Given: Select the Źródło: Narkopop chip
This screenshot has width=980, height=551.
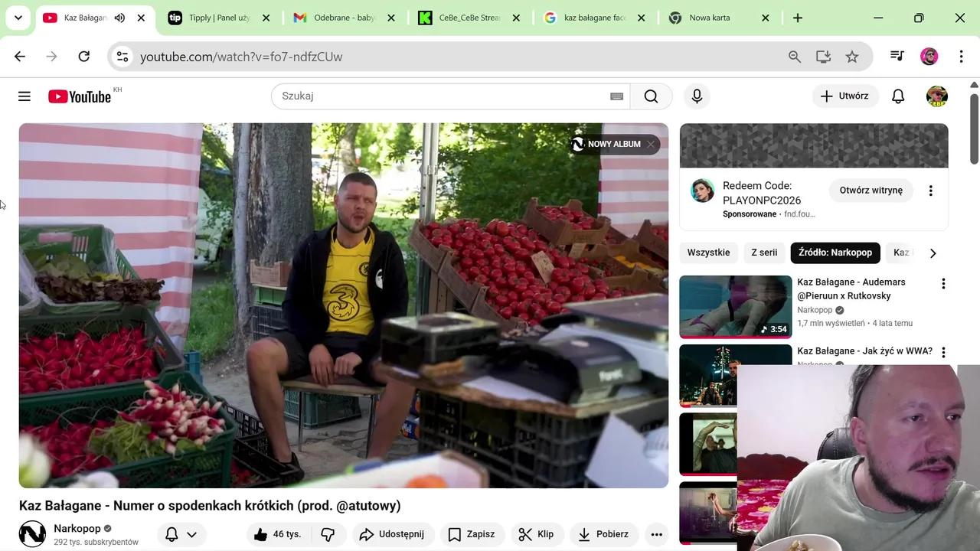Looking at the screenshot, I should pyautogui.click(x=835, y=253).
